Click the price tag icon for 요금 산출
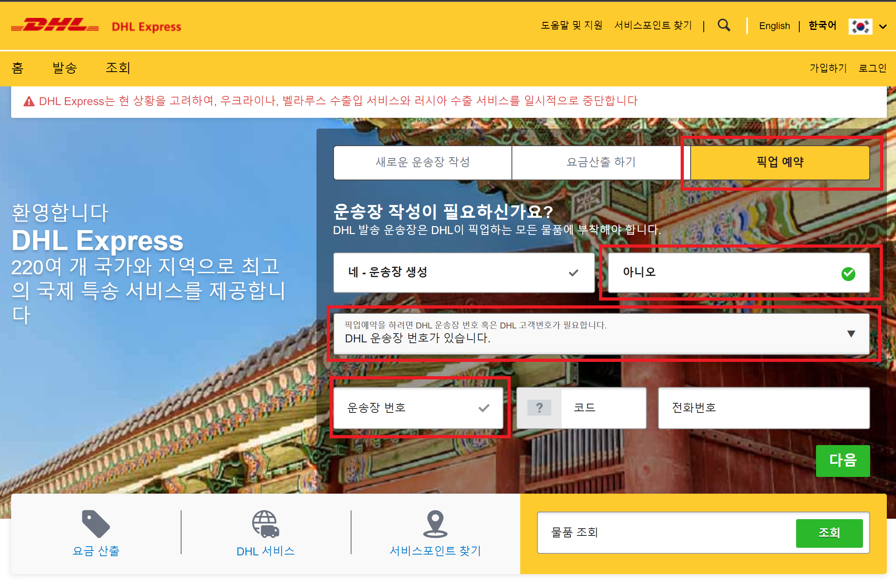This screenshot has width=896, height=588. tap(96, 524)
